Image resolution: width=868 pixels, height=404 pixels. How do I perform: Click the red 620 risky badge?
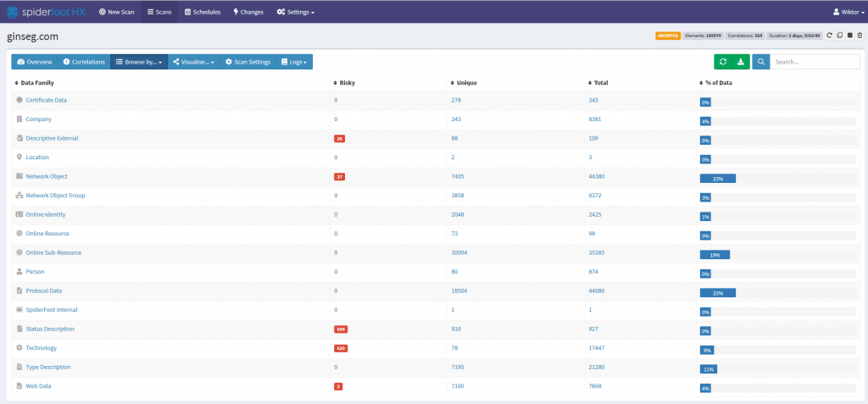click(341, 348)
